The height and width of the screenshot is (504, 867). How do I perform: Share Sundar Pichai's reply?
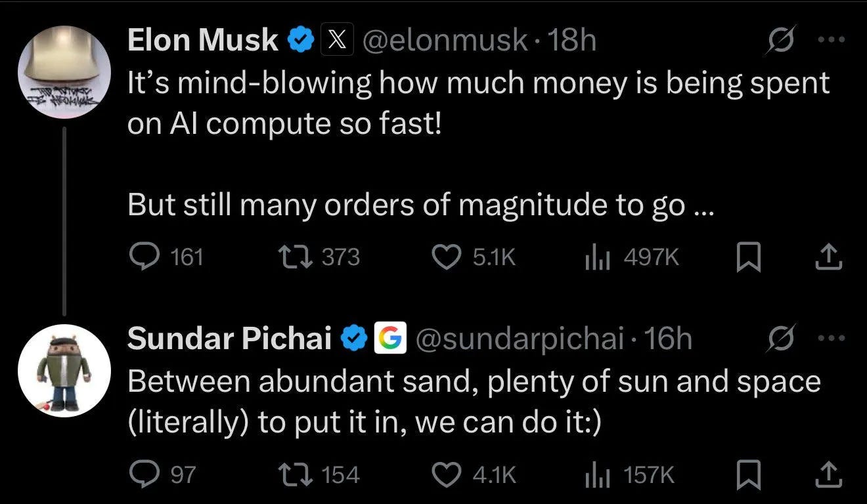click(x=829, y=473)
